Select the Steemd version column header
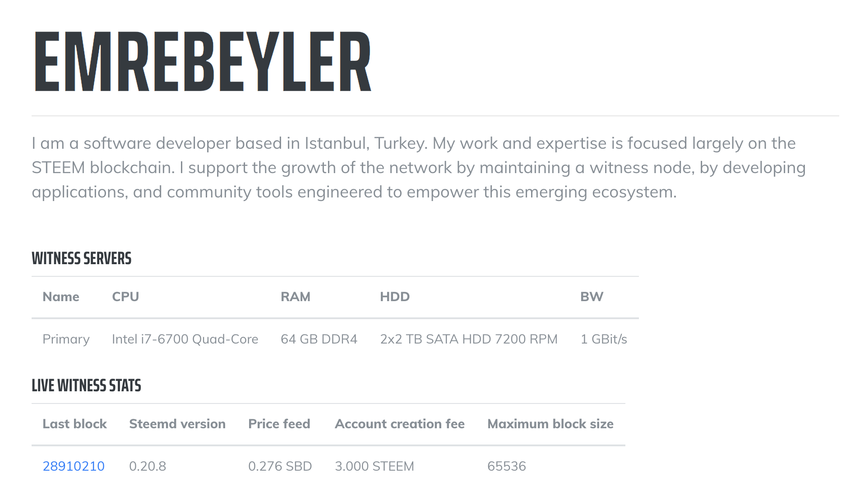 pyautogui.click(x=177, y=424)
